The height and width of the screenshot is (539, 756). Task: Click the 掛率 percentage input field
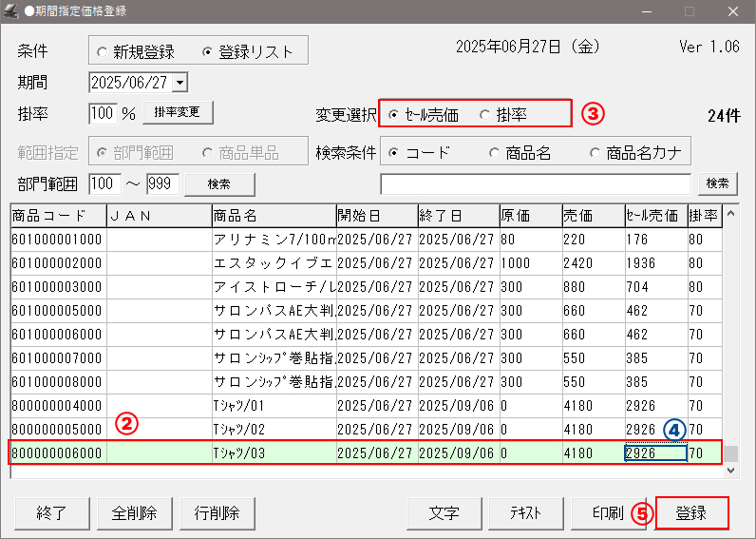[x=102, y=113]
